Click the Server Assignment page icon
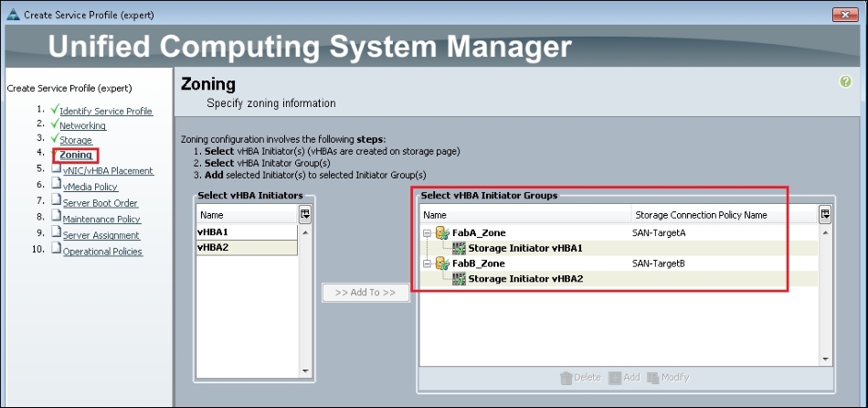 (x=56, y=233)
